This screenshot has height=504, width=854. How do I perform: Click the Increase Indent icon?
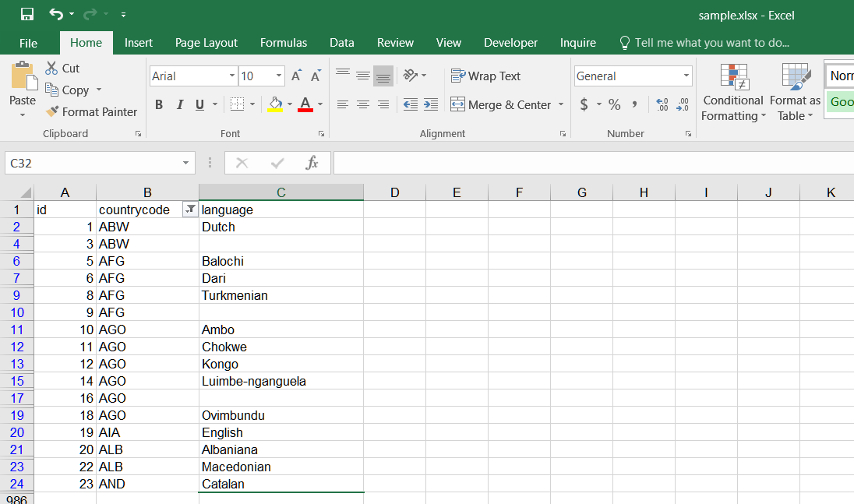point(431,104)
